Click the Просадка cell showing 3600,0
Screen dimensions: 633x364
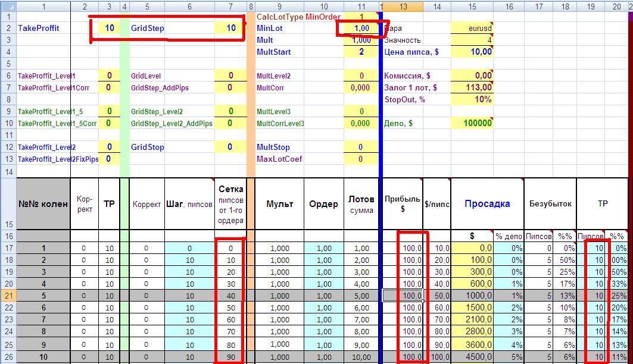[x=472, y=344]
